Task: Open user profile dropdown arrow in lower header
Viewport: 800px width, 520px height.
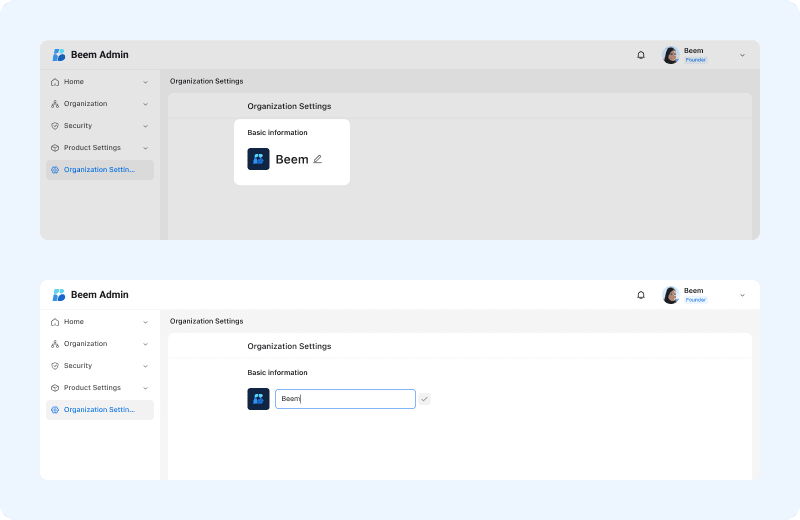Action: [742, 295]
